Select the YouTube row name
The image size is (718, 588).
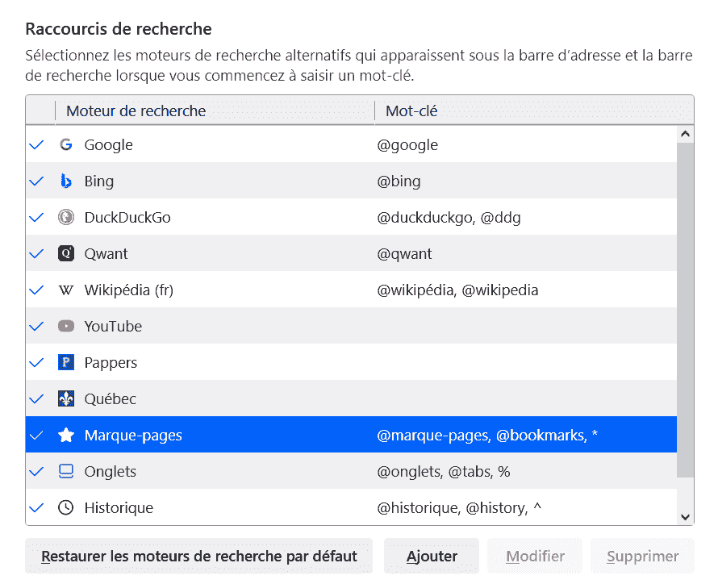point(113,326)
